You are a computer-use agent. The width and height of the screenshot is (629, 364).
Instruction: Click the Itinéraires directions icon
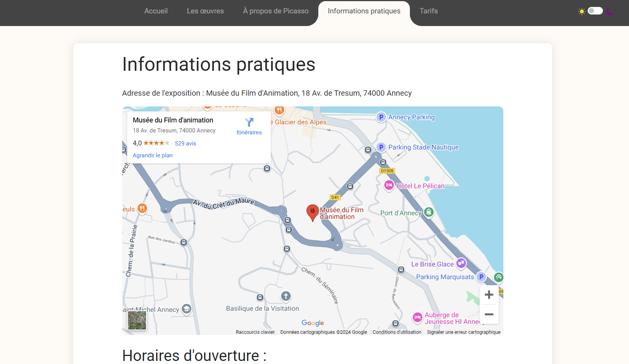[x=249, y=122]
